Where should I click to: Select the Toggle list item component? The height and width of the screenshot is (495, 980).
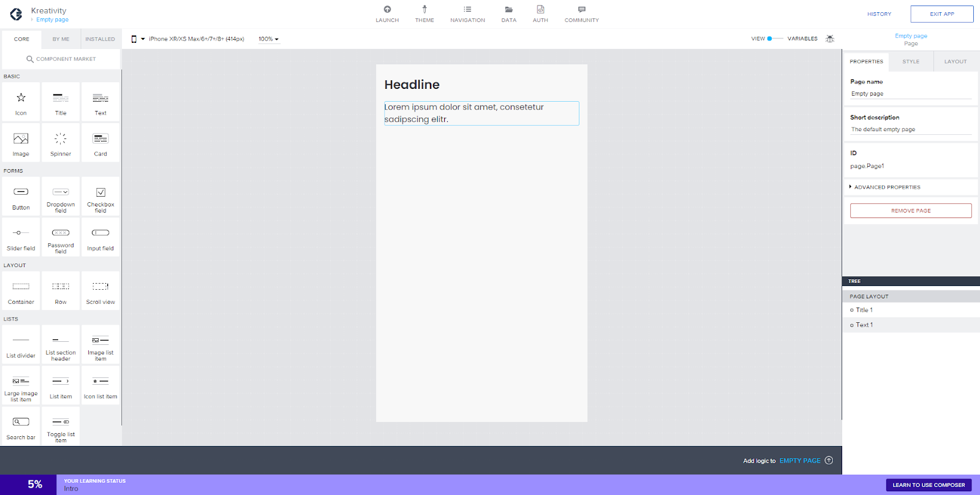(61, 426)
